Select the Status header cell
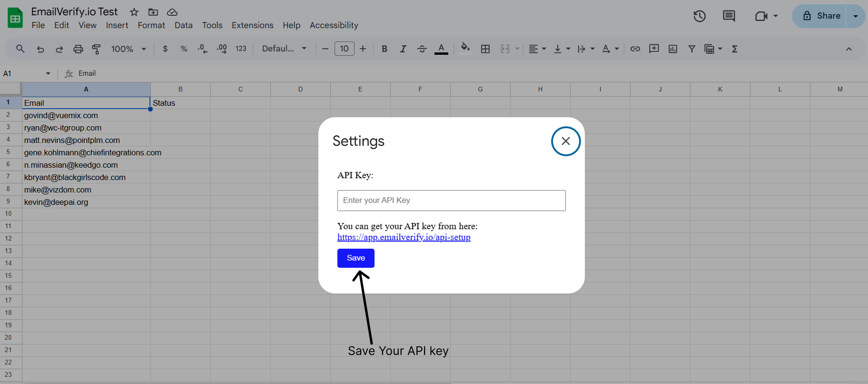 tap(181, 103)
